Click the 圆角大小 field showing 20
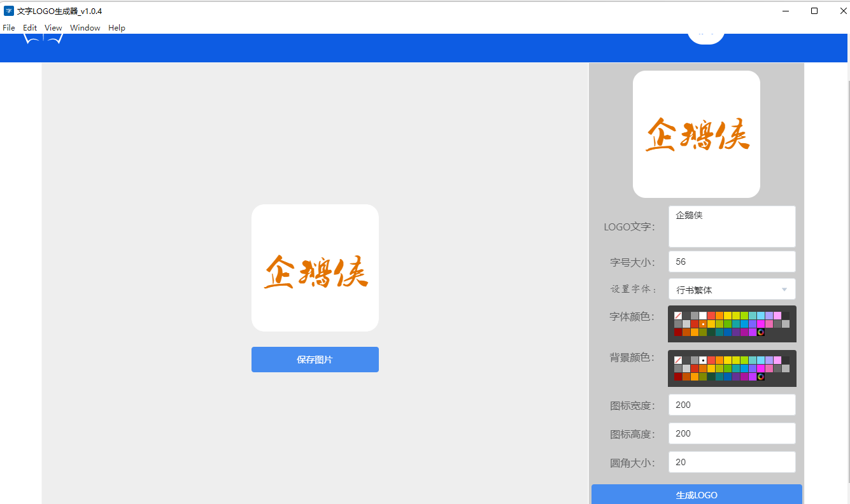 click(x=732, y=462)
